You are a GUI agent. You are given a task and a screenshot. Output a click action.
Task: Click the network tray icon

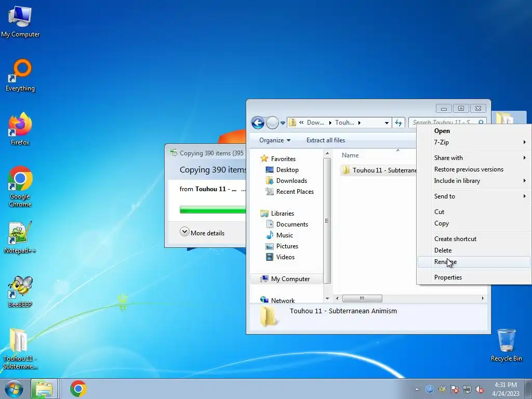click(467, 389)
